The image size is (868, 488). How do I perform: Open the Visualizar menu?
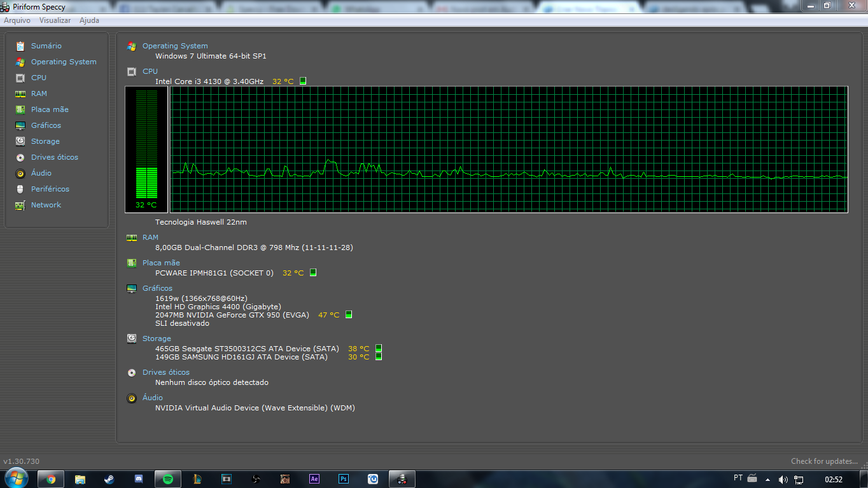point(55,20)
